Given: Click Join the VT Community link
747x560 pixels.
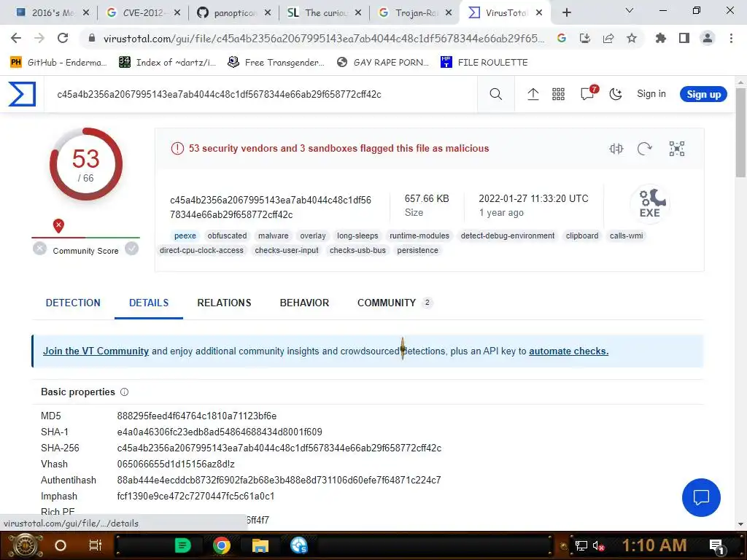Looking at the screenshot, I should click(96, 351).
